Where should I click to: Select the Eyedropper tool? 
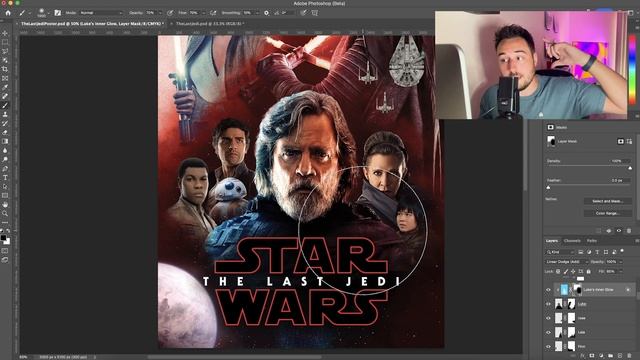pos(5,87)
